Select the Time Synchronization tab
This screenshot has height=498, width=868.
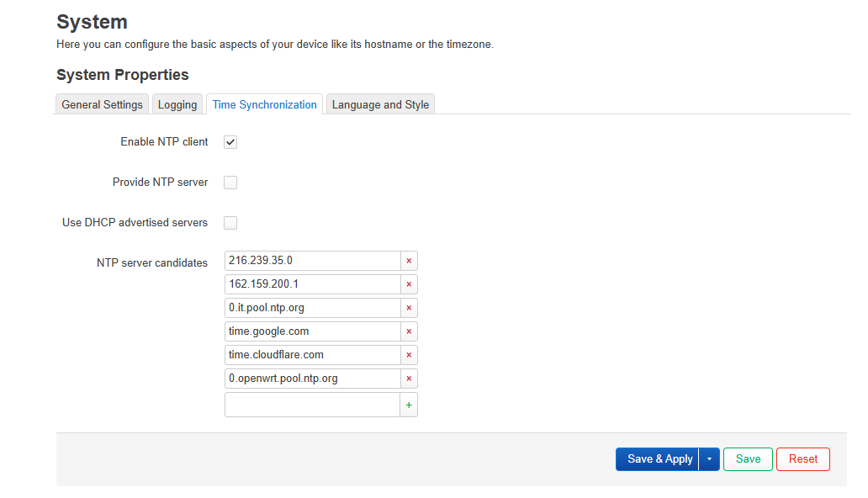[264, 105]
